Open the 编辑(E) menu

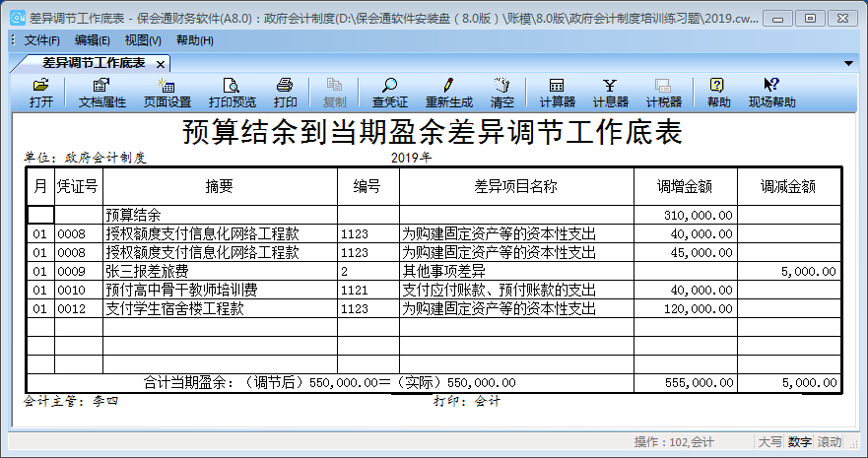click(x=93, y=40)
